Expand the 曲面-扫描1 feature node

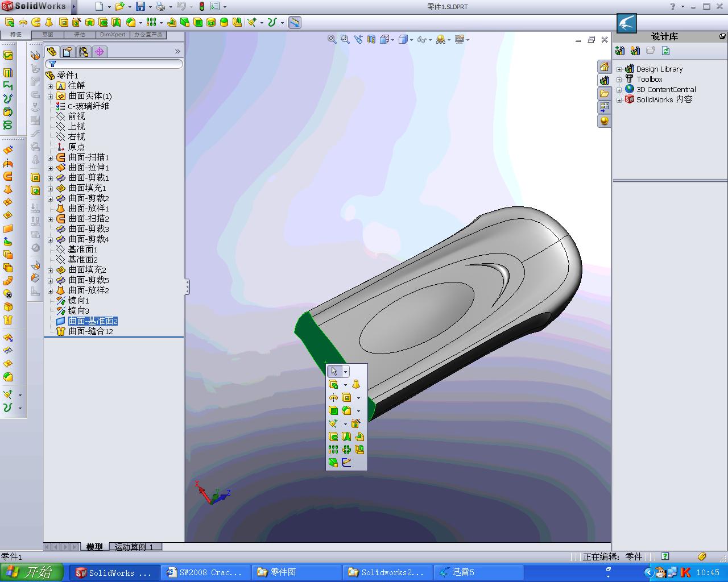tap(51, 157)
